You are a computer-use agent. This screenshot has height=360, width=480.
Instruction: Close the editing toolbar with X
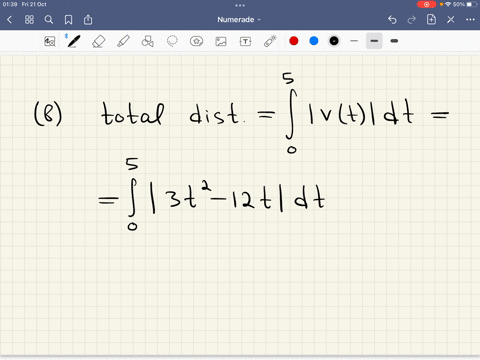(x=451, y=20)
